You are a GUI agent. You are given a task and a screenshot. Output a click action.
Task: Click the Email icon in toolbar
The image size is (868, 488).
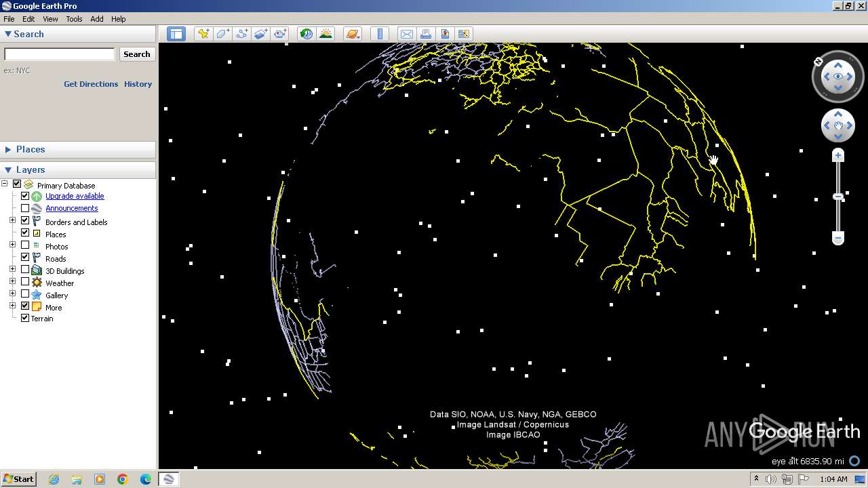tap(406, 34)
